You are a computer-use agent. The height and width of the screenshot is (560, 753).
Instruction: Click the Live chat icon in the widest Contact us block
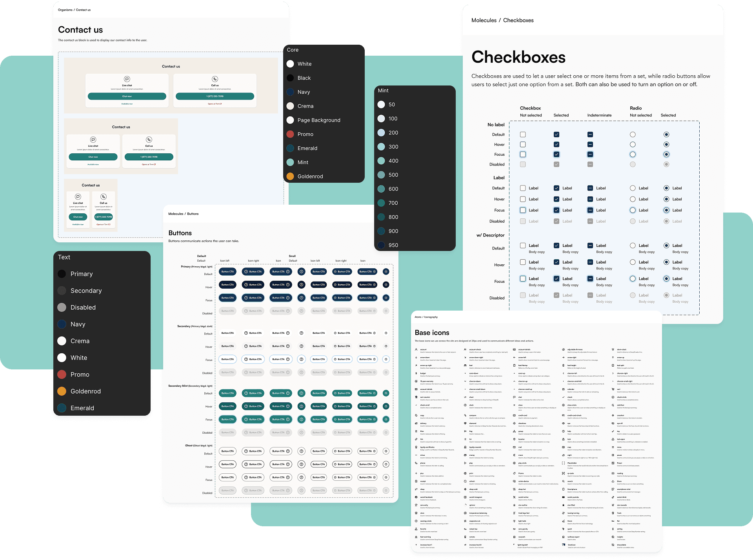[x=127, y=79]
